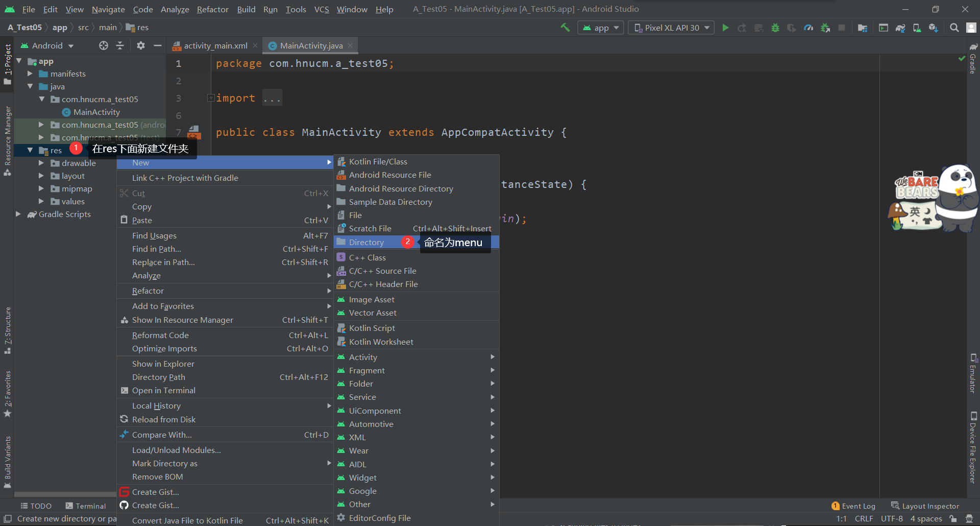
Task: Select Vector Asset in submenu
Action: coord(416,313)
